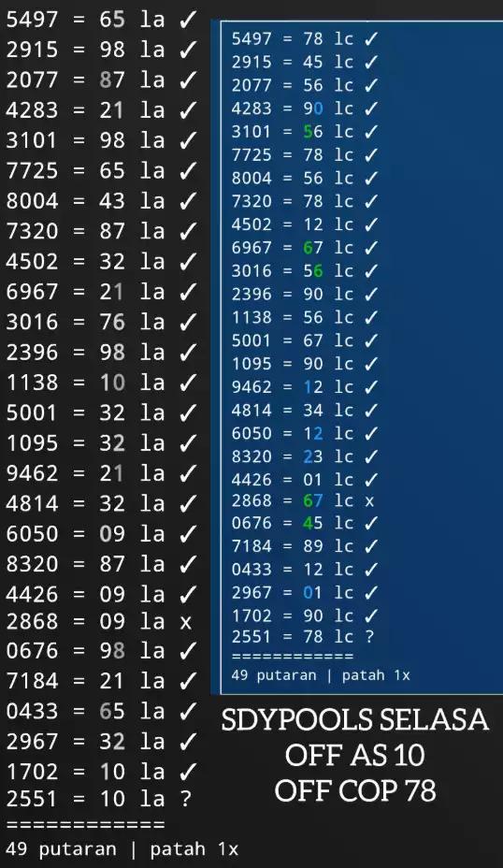Click the OFF AS 10 text
This screenshot has height=868, width=503.
(354, 755)
